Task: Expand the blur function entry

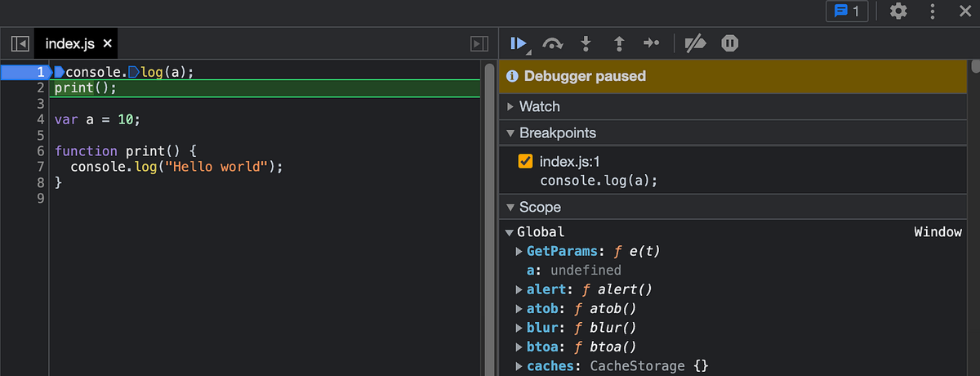Action: [519, 328]
